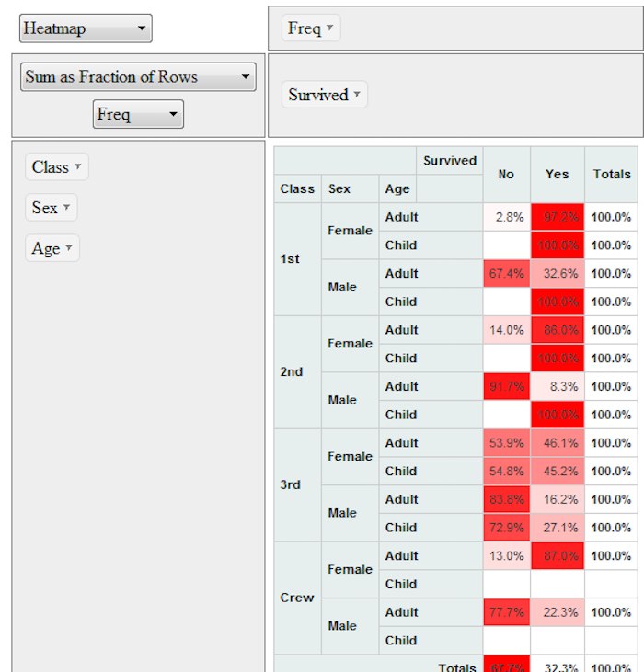Click the 91.7% heatmap cell
The height and width of the screenshot is (672, 644).
point(507,386)
